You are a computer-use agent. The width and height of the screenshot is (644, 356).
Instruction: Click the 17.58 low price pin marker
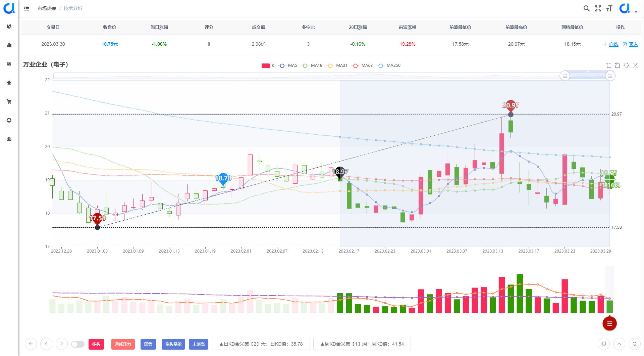[97, 219]
